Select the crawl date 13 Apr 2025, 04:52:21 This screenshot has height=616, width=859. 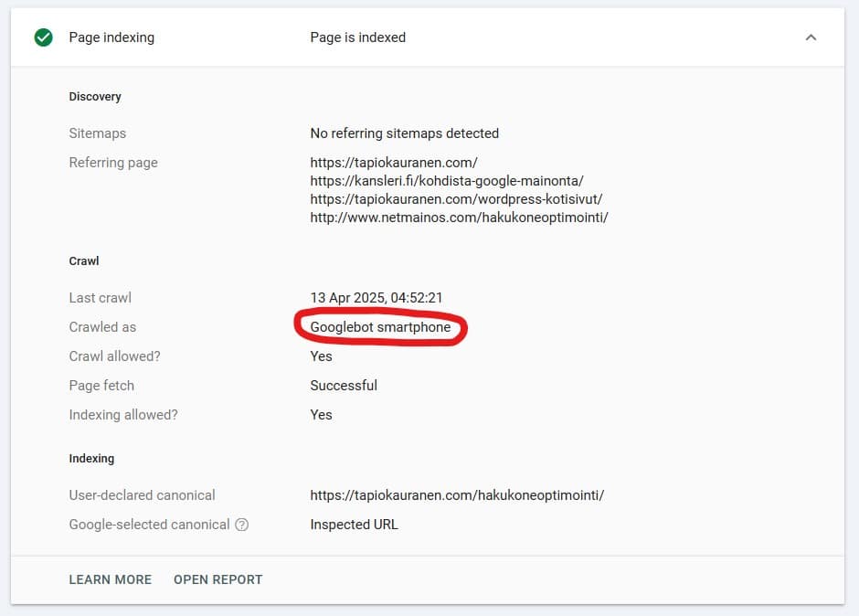376,298
